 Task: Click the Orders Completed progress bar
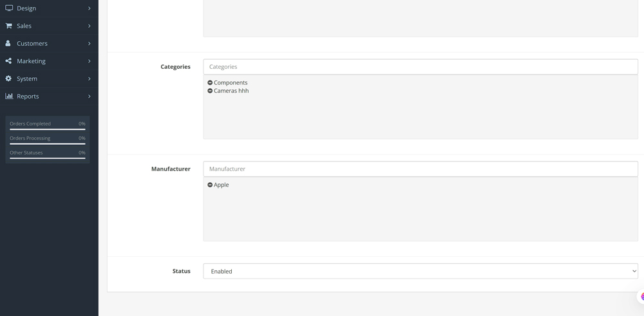[x=47, y=129]
